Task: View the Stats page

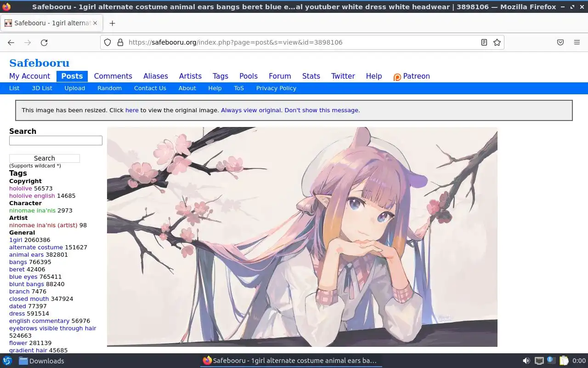Action: (311, 76)
